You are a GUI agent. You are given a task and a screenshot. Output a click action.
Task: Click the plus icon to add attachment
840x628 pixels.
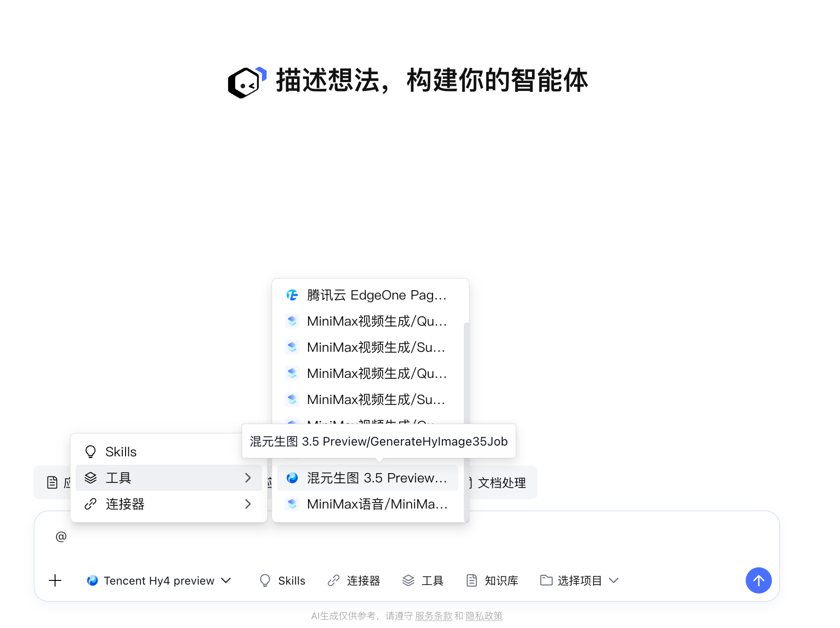[55, 580]
